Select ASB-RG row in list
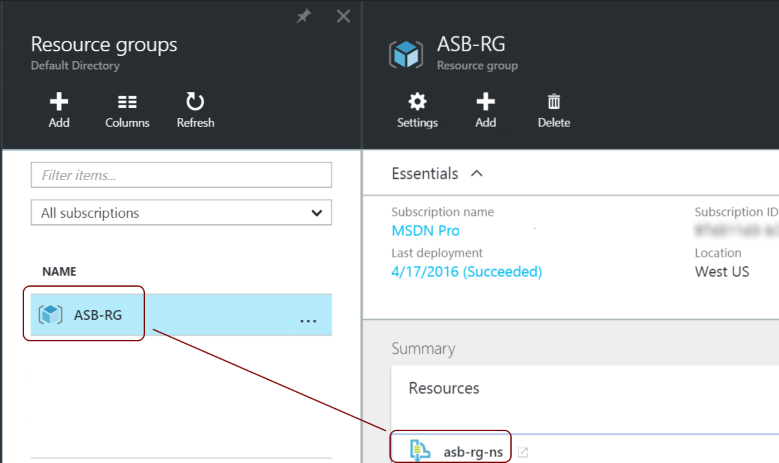779x463 pixels. pos(181,315)
